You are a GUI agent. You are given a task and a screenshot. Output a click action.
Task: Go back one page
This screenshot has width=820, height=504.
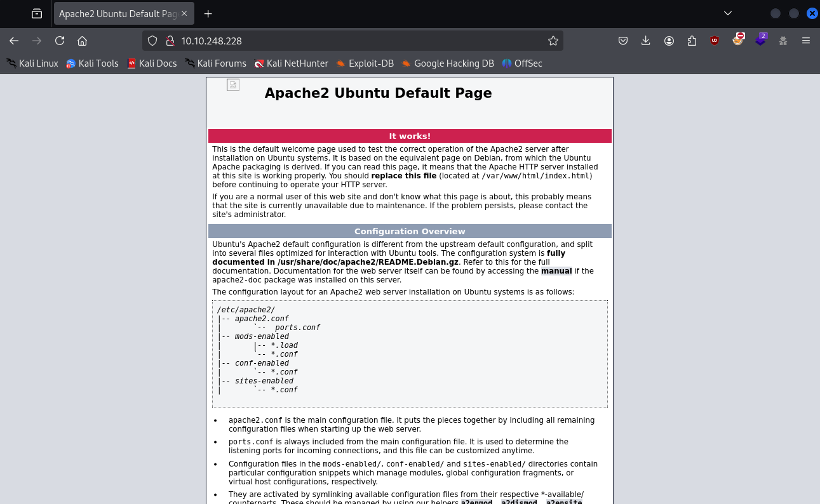tap(14, 41)
